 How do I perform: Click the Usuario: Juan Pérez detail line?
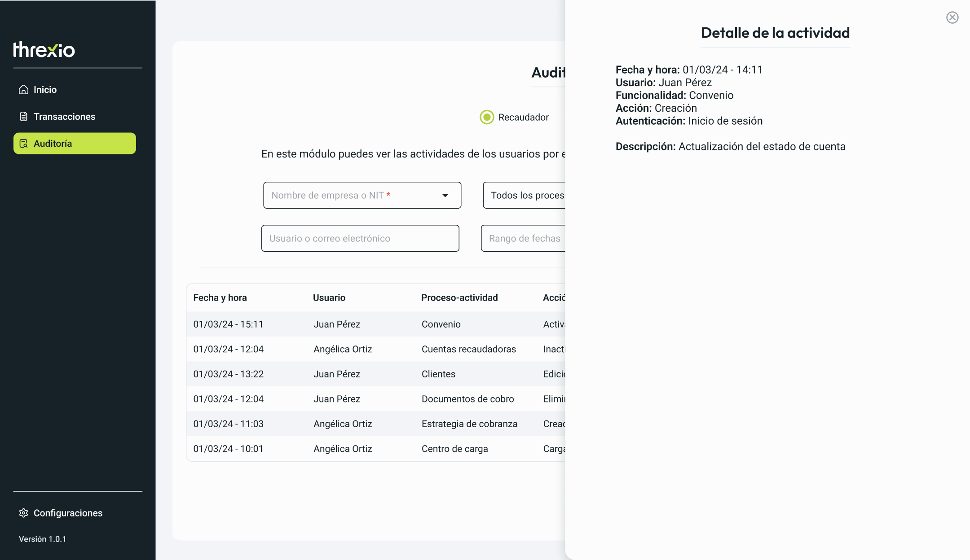663,83
